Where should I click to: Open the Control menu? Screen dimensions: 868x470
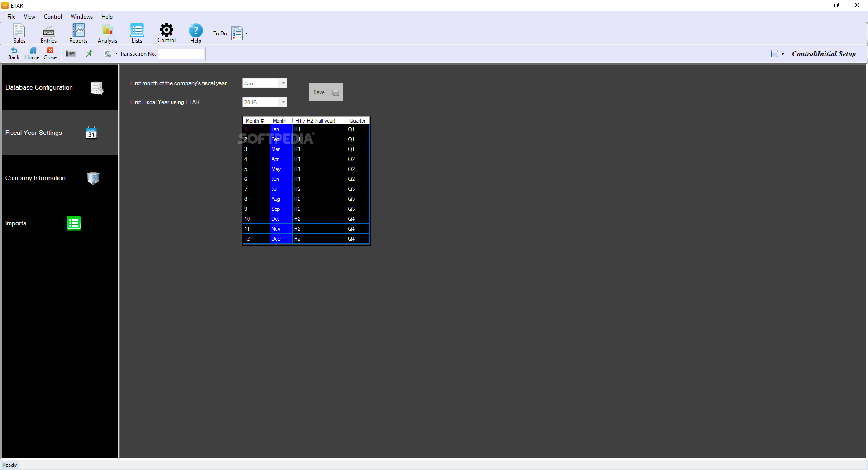53,17
